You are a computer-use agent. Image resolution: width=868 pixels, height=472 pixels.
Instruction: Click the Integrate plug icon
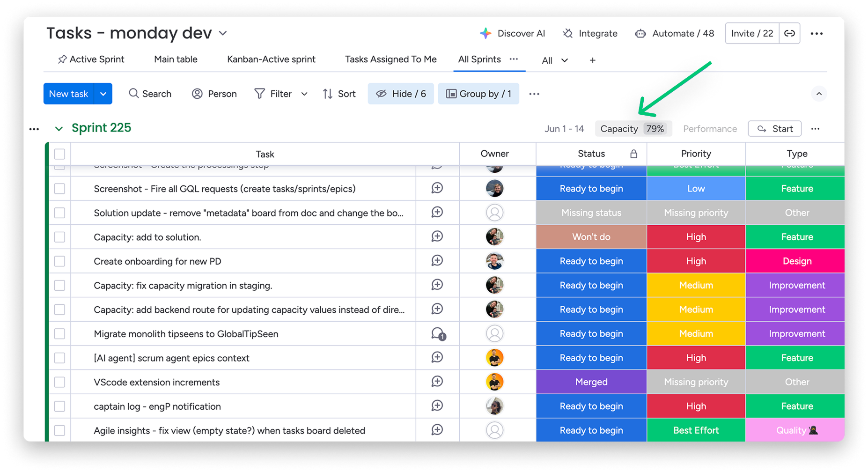coord(567,33)
